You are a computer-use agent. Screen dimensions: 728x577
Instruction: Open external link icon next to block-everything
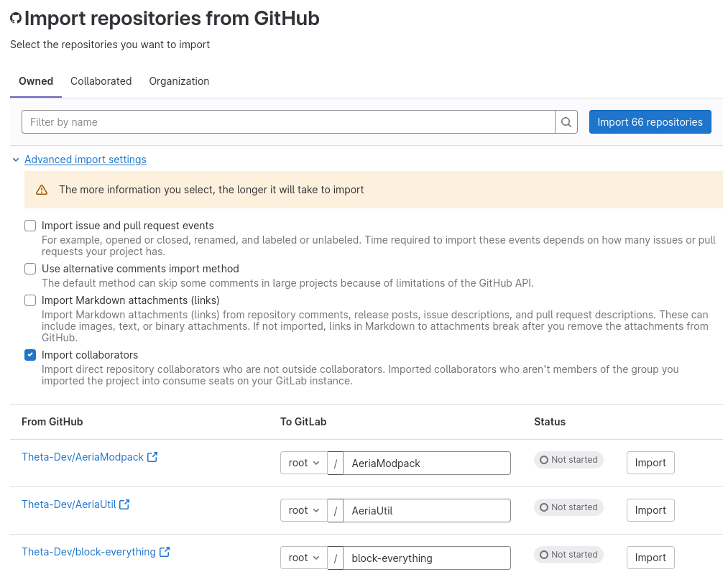click(x=165, y=552)
